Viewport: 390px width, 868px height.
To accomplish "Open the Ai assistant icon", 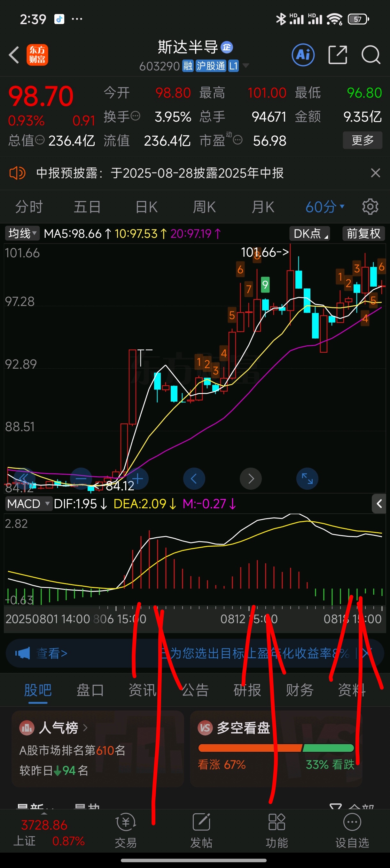I will (x=303, y=55).
